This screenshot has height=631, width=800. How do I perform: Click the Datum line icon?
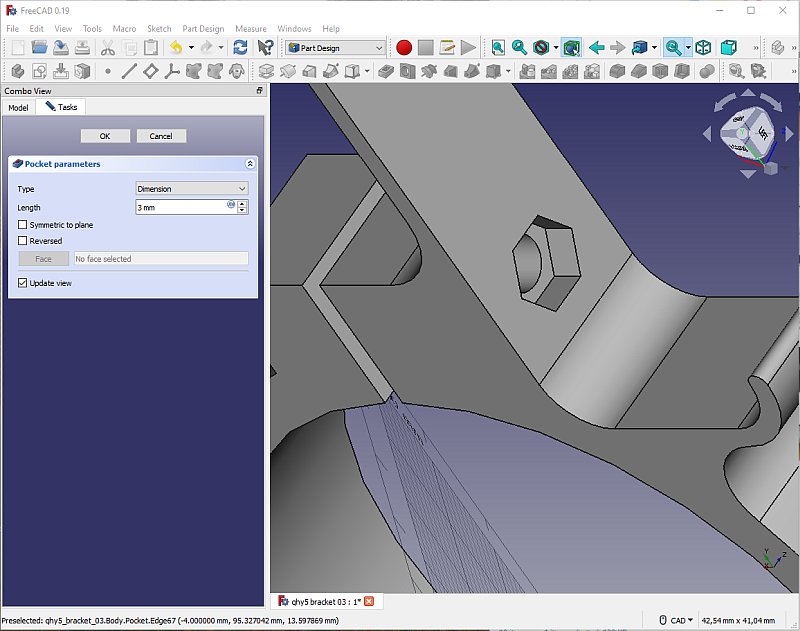[129, 71]
